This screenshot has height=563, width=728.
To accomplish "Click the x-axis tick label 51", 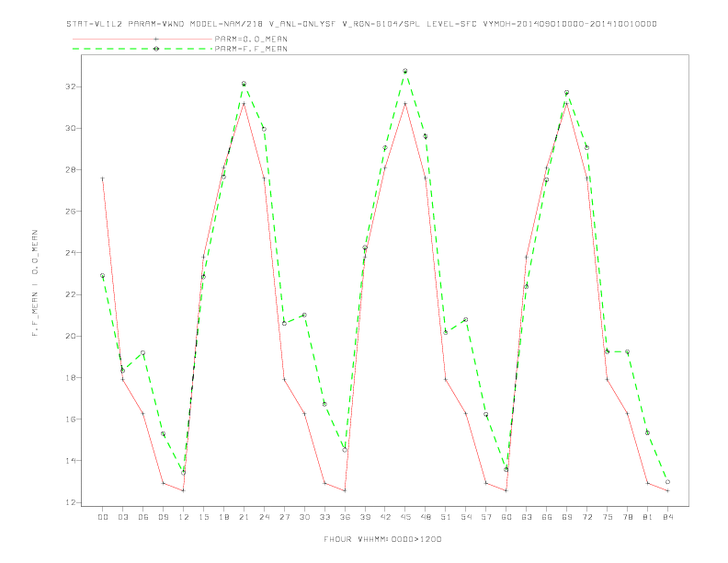I will [446, 517].
